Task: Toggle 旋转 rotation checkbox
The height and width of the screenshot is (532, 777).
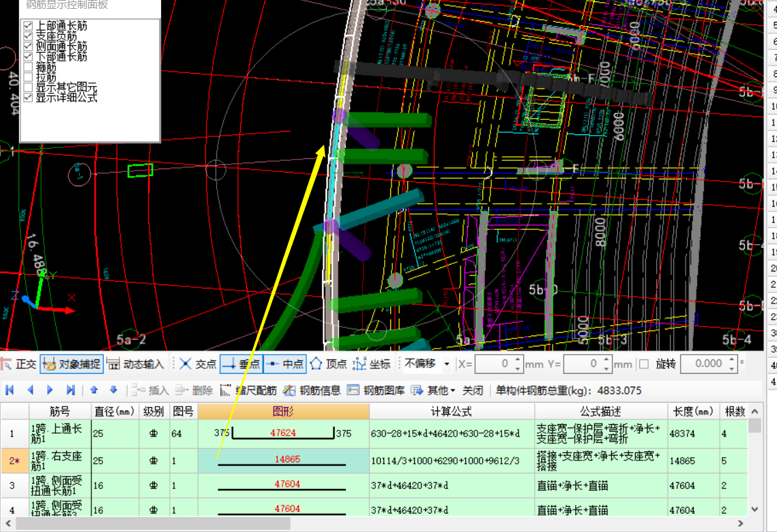Action: tap(644, 364)
